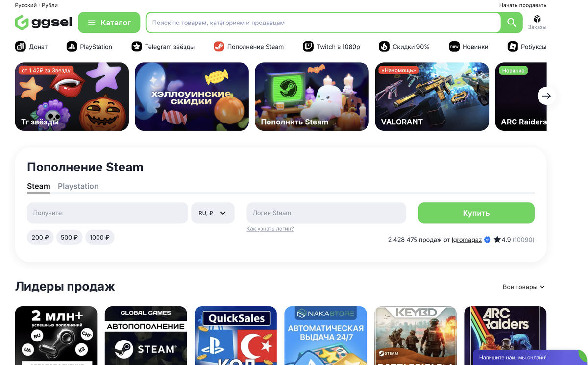Open the Каталог menu
Image resolution: width=588 pixels, height=365 pixels.
(x=109, y=23)
